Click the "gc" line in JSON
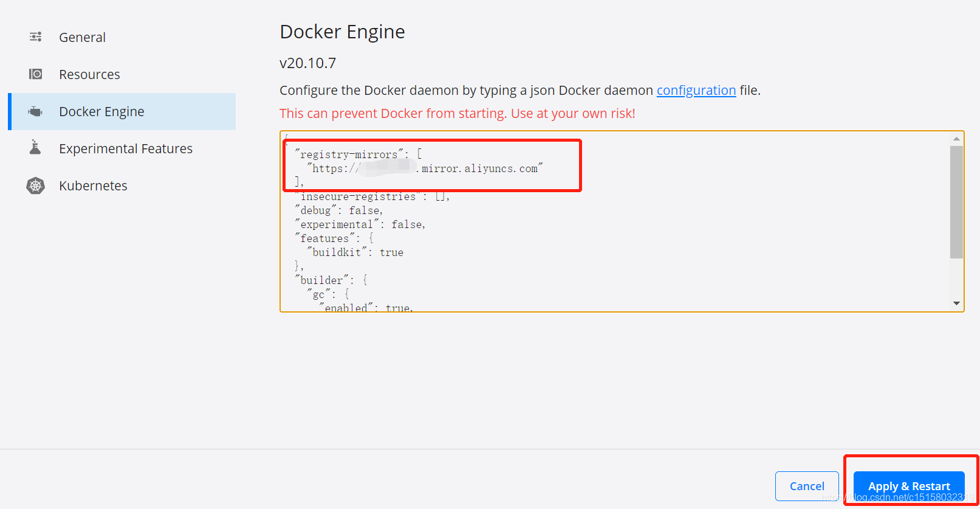The height and width of the screenshot is (509, 980). (x=328, y=294)
